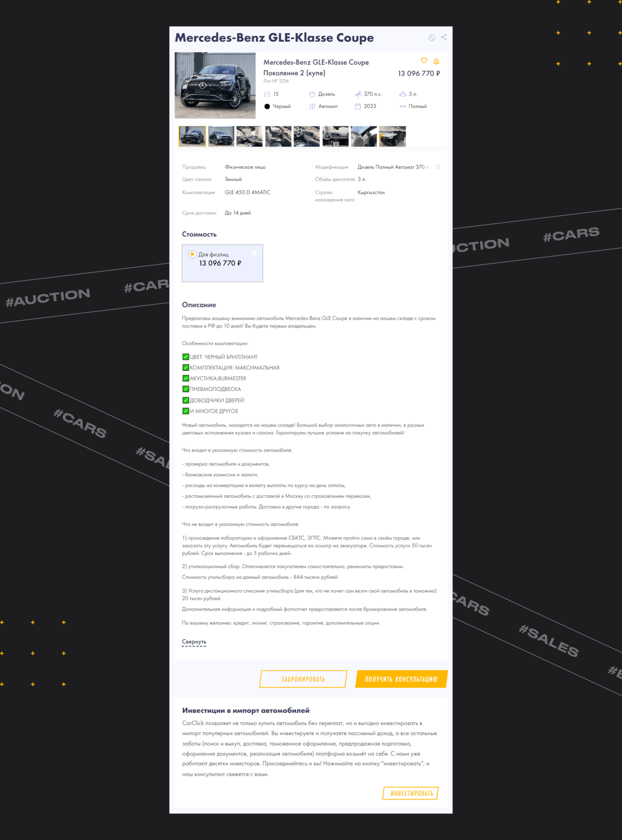Click the Получить консультацию button

[x=401, y=679]
